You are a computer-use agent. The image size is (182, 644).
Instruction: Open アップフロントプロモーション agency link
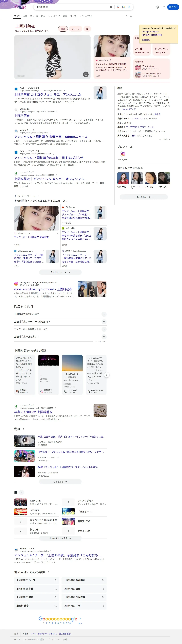tap(140, 127)
